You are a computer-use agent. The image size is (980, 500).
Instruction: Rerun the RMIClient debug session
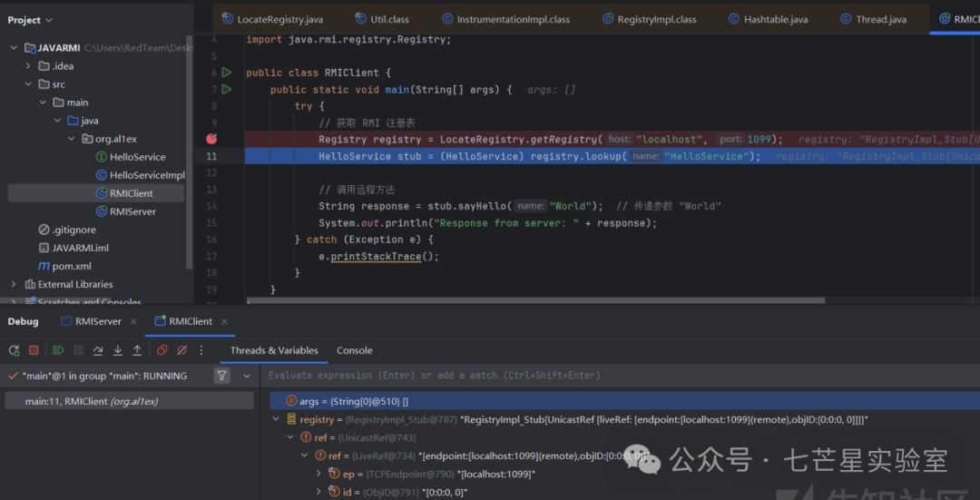pyautogui.click(x=14, y=350)
